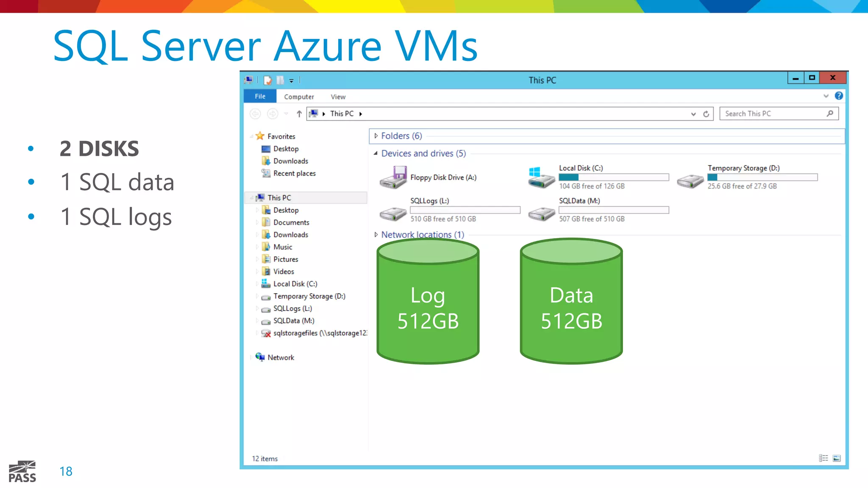The height and width of the screenshot is (488, 868).
Task: Click This PC in the address bar
Action: (342, 114)
